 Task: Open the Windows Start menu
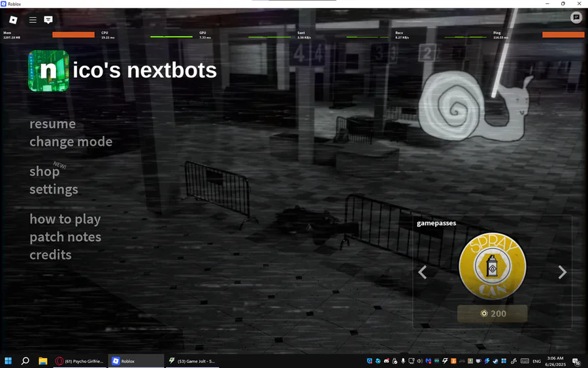pyautogui.click(x=8, y=361)
